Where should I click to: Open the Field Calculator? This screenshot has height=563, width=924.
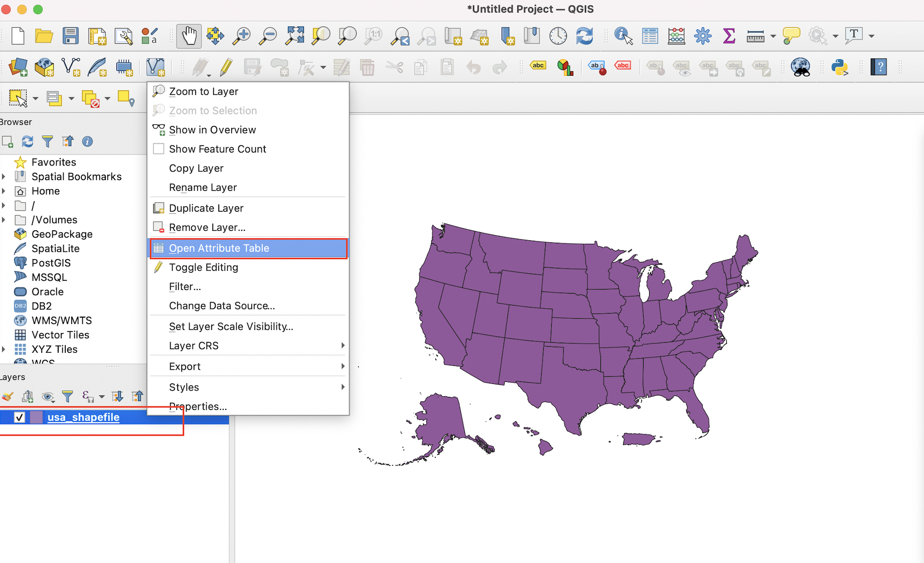(x=676, y=36)
